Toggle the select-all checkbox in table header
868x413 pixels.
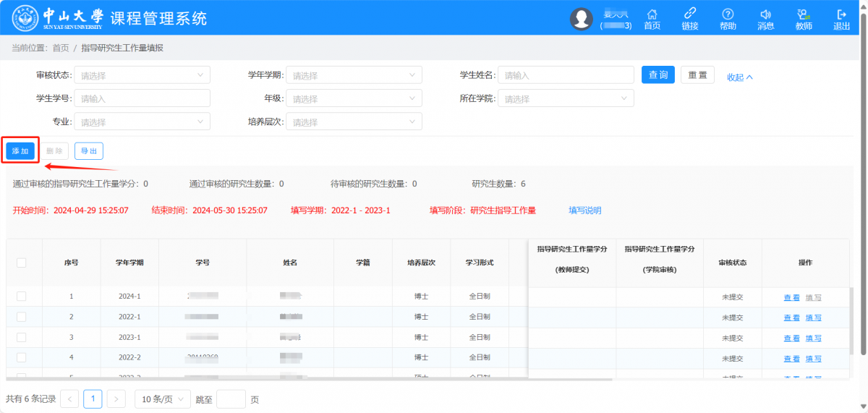[21, 263]
